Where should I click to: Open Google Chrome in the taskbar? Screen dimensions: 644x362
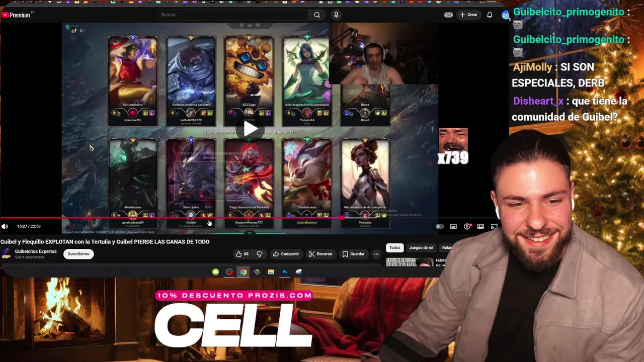pos(244,272)
